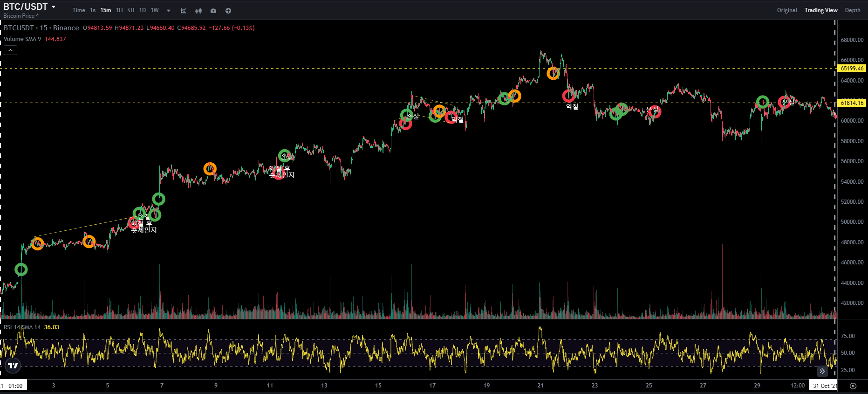Viewport: 868px width, 394px height.
Task: Click the RSI 25.00 axis label
Action: 848,370
